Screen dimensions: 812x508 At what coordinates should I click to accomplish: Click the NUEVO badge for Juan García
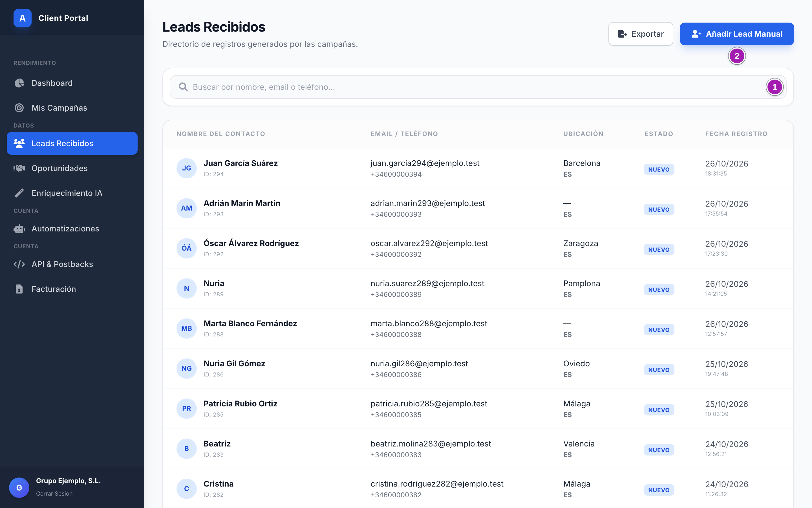[x=659, y=170]
